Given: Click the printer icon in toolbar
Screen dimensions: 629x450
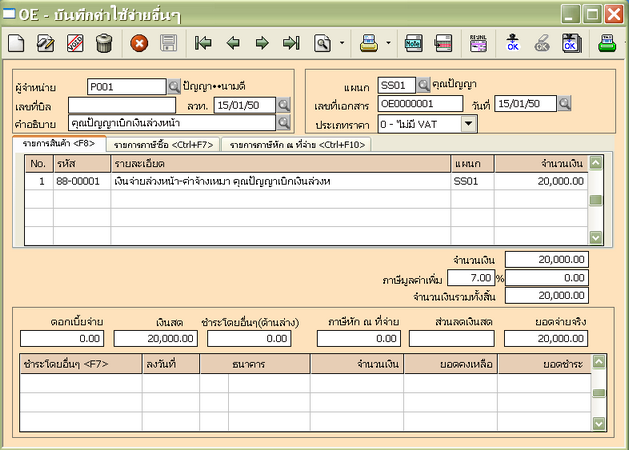Looking at the screenshot, I should (369, 43).
